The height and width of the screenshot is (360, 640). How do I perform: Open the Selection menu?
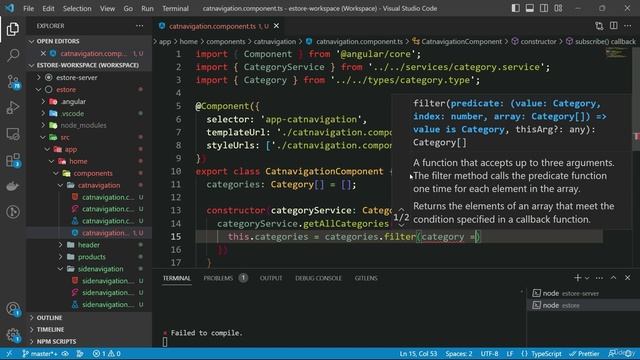point(77,8)
